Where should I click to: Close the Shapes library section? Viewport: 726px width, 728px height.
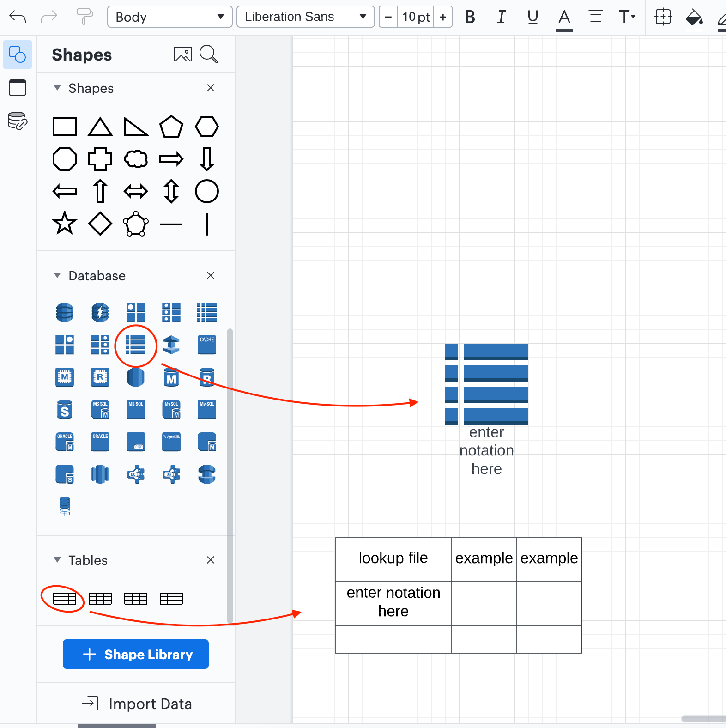point(211,88)
